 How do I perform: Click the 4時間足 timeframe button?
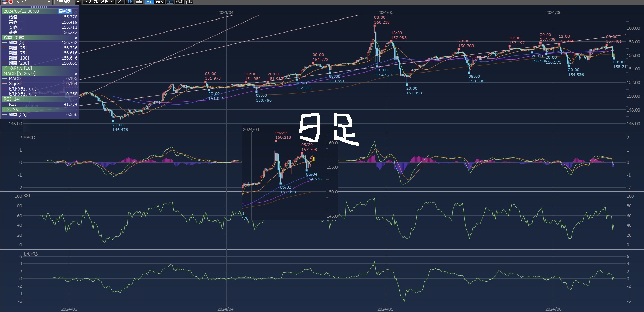(x=64, y=2)
